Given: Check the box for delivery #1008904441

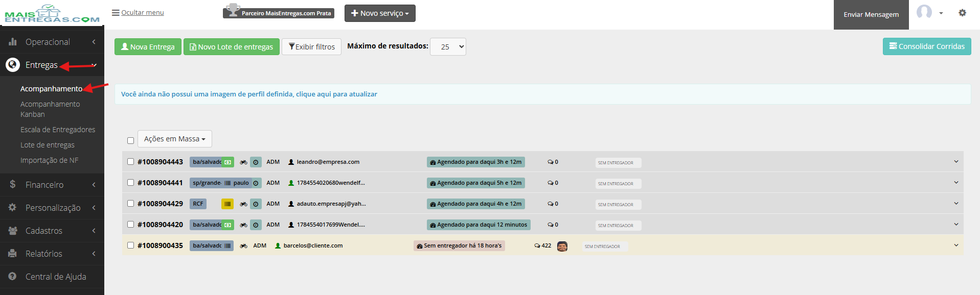Looking at the screenshot, I should [130, 183].
